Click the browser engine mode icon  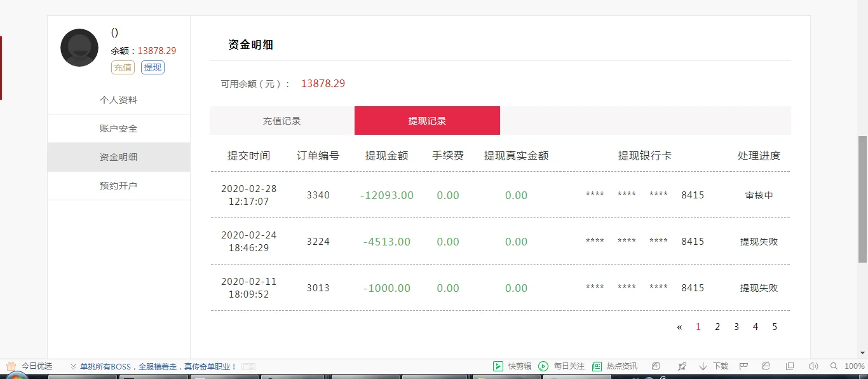point(766,366)
